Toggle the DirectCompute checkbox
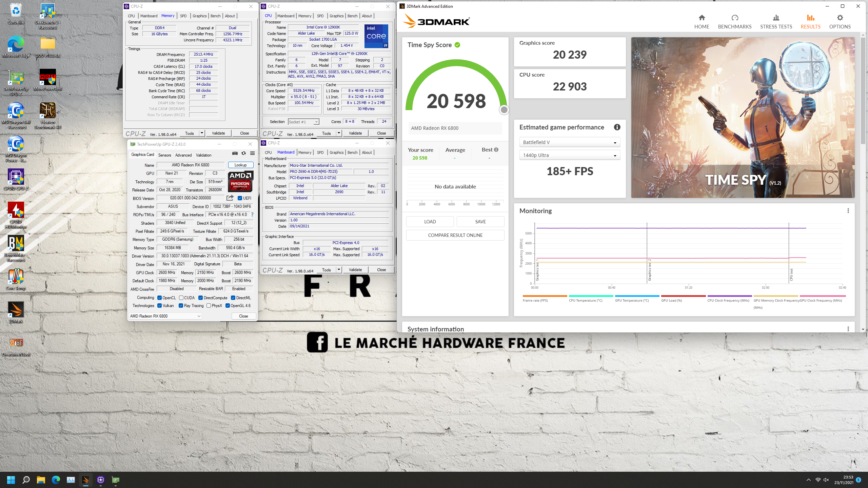Image resolution: width=868 pixels, height=488 pixels. [x=200, y=298]
